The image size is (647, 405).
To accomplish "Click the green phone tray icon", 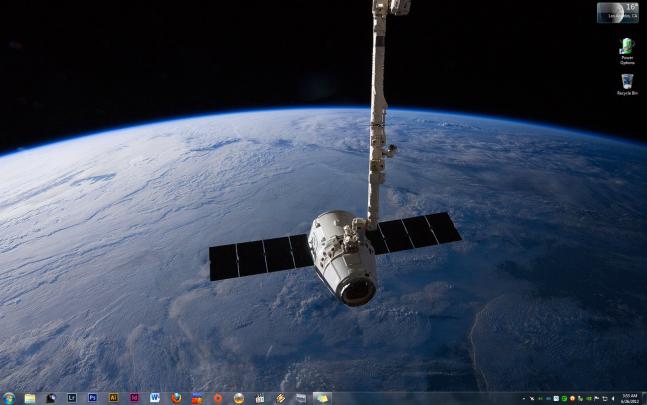I will pyautogui.click(x=581, y=399).
